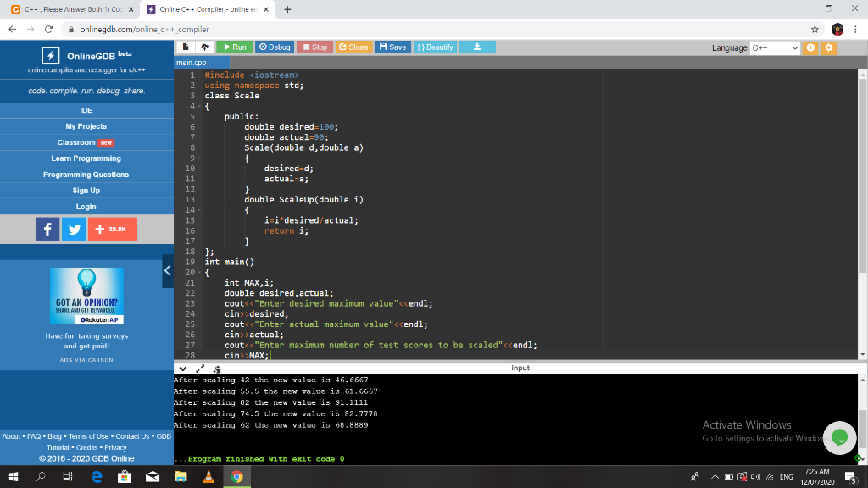Collapse code fold arrow at line 4

[x=199, y=106]
